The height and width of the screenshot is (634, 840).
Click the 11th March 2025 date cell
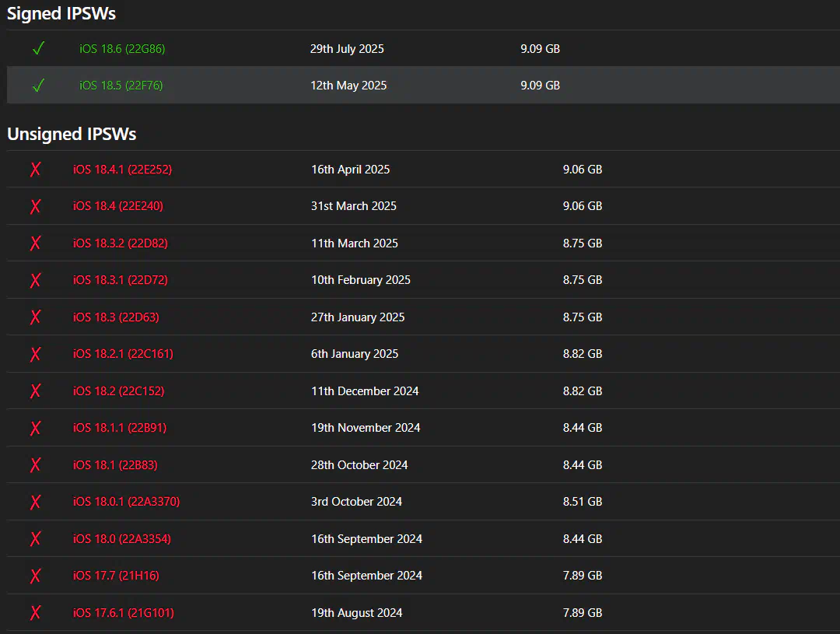tap(355, 243)
